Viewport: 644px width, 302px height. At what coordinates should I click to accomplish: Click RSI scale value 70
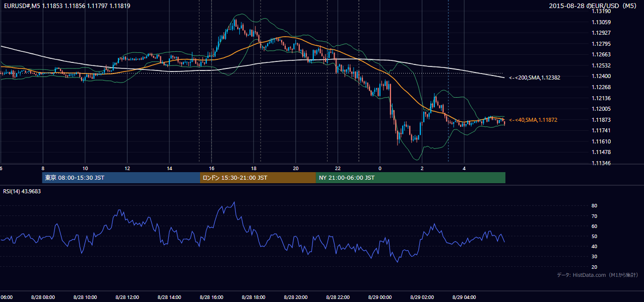[595, 216]
